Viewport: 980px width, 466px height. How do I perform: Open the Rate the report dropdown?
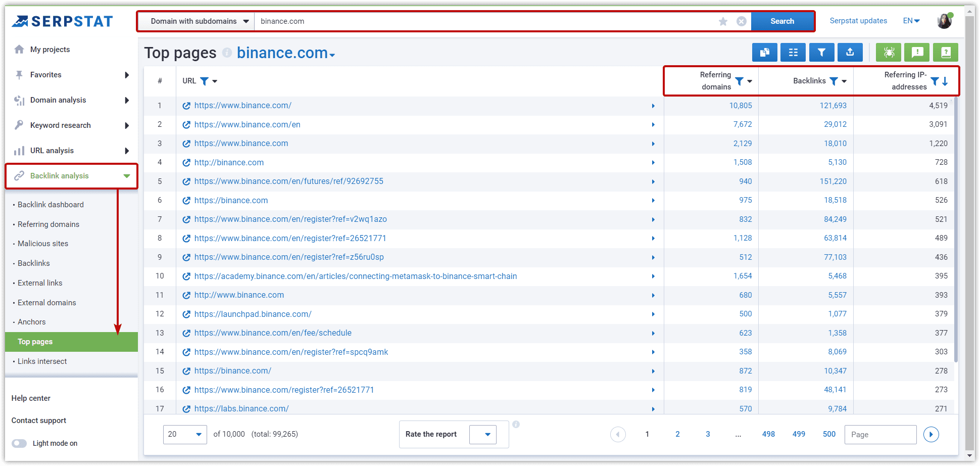pyautogui.click(x=483, y=434)
